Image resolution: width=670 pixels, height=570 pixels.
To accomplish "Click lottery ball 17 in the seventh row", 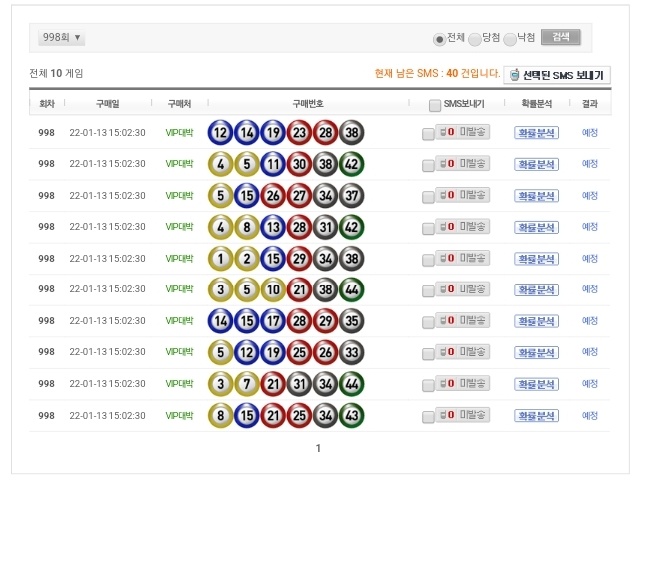I will 273,321.
